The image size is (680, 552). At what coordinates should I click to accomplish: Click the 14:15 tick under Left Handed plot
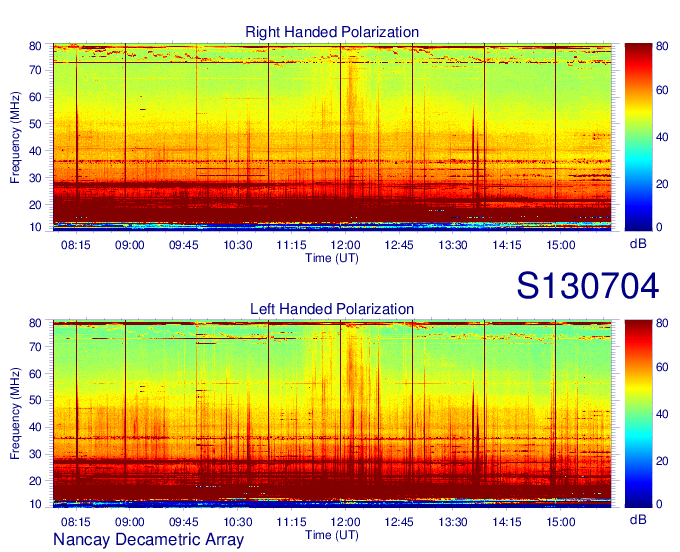507,522
